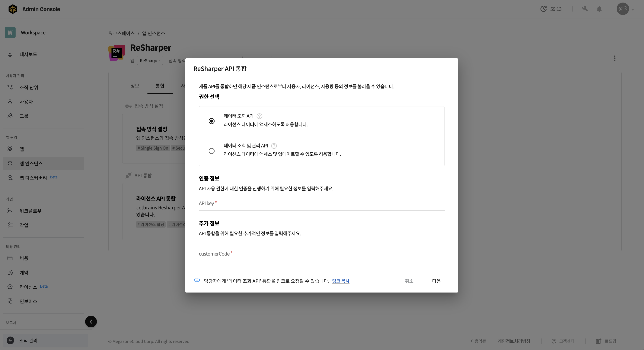The width and height of the screenshot is (644, 350).
Task: Click the 그룹 sidebar icon
Action: (10, 116)
